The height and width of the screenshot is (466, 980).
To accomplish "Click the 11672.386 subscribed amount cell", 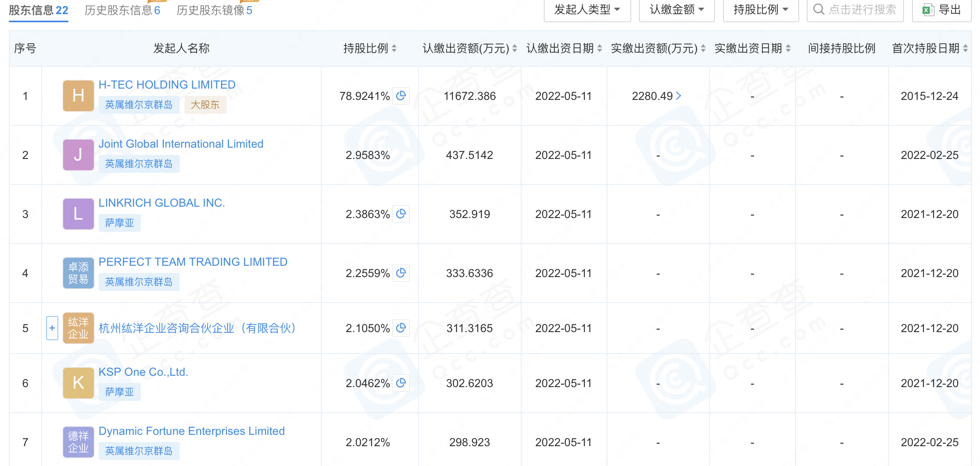I will click(470, 96).
